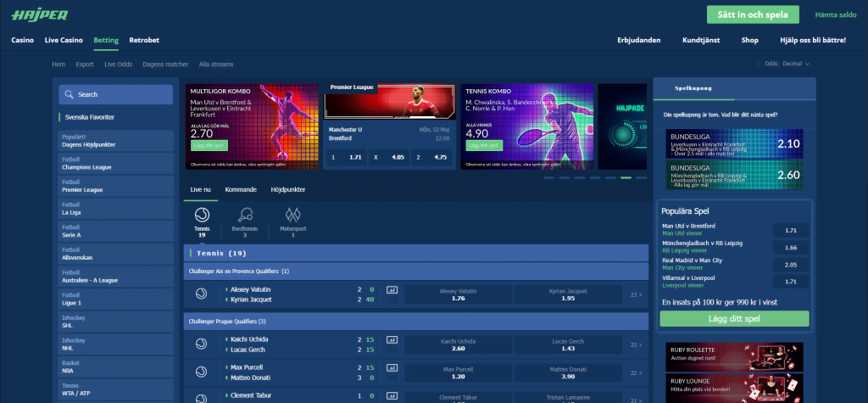Collapse the Tennis (19) header

tap(415, 253)
